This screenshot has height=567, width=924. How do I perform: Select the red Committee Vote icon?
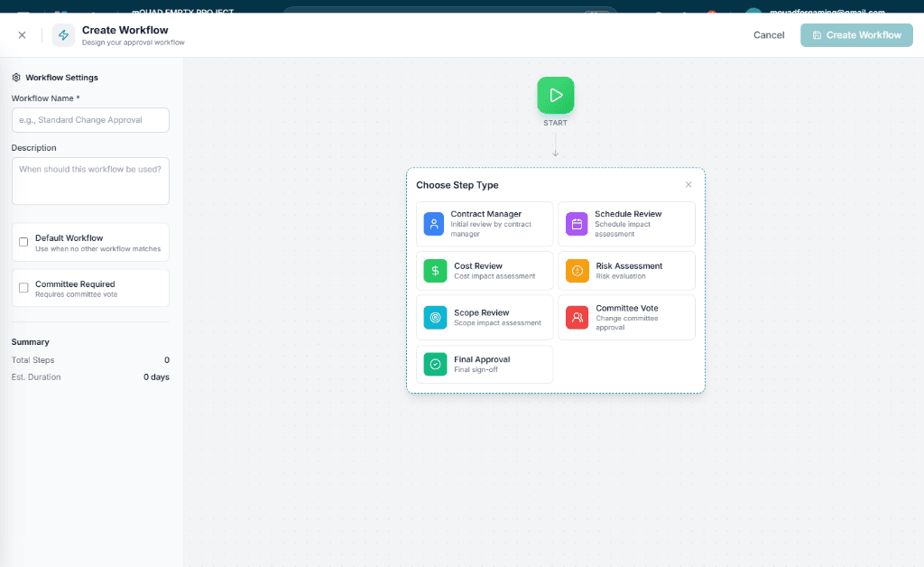coord(577,318)
